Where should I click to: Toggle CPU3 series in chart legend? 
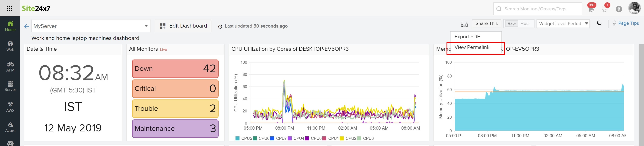pos(365,138)
